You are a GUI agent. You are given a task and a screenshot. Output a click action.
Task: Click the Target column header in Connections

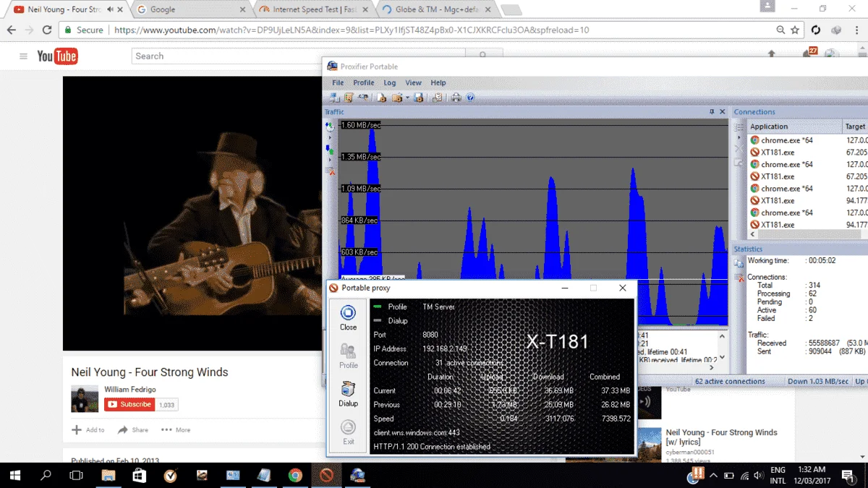tap(855, 126)
